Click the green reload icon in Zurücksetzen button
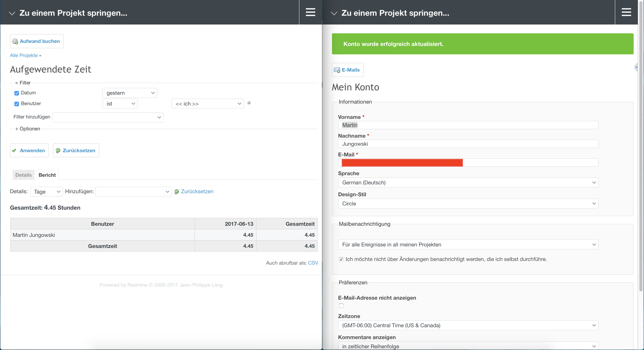Image resolution: width=644 pixels, height=350 pixels. [x=58, y=150]
